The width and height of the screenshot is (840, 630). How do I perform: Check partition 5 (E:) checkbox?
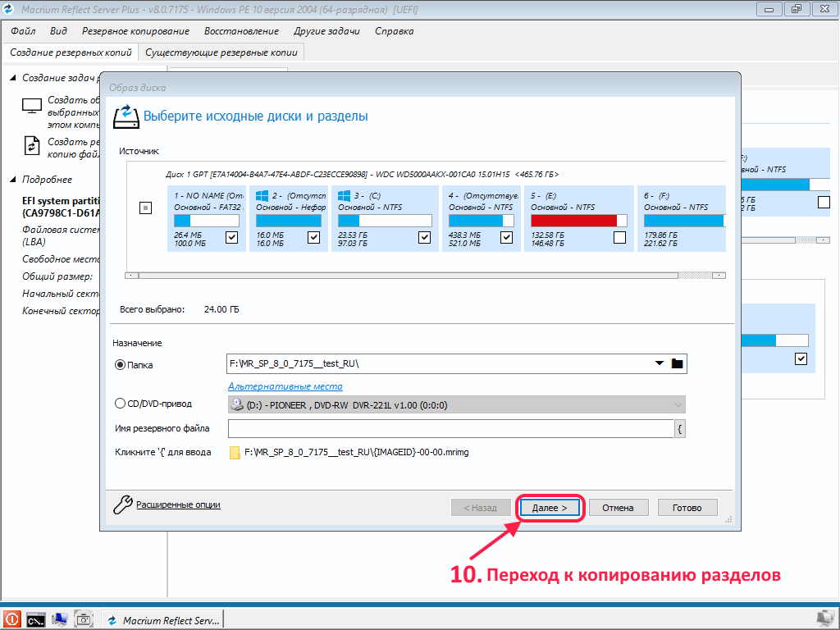619,237
